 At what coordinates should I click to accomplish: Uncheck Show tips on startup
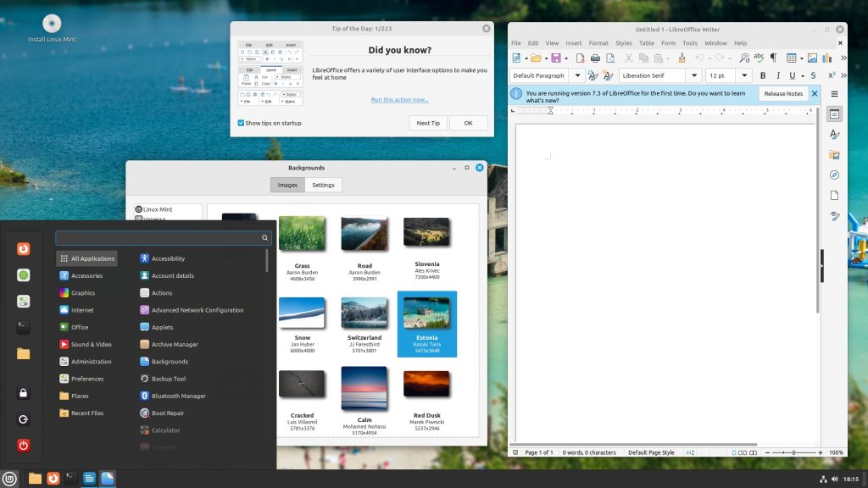tap(242, 123)
